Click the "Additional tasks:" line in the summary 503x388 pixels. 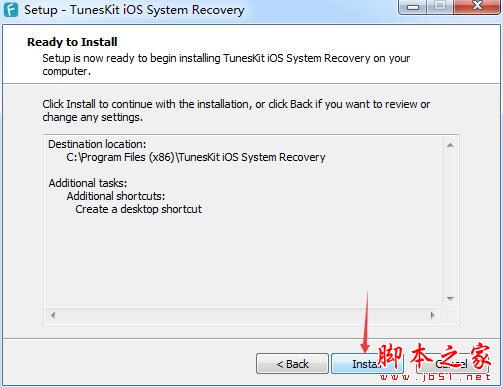point(88,183)
